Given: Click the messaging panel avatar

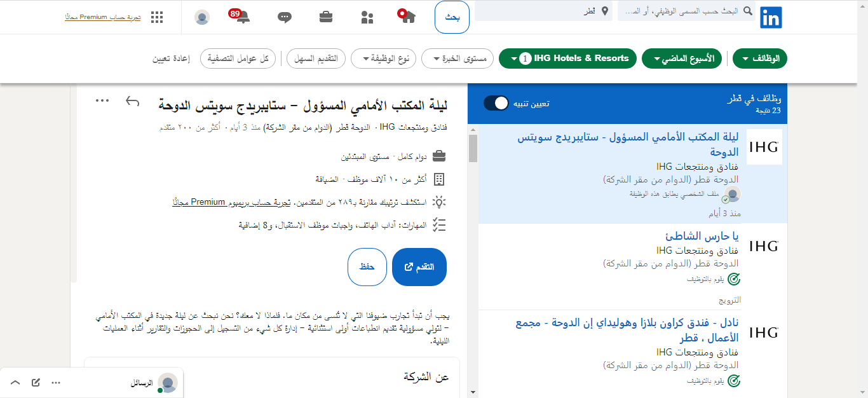Looking at the screenshot, I should 168,383.
